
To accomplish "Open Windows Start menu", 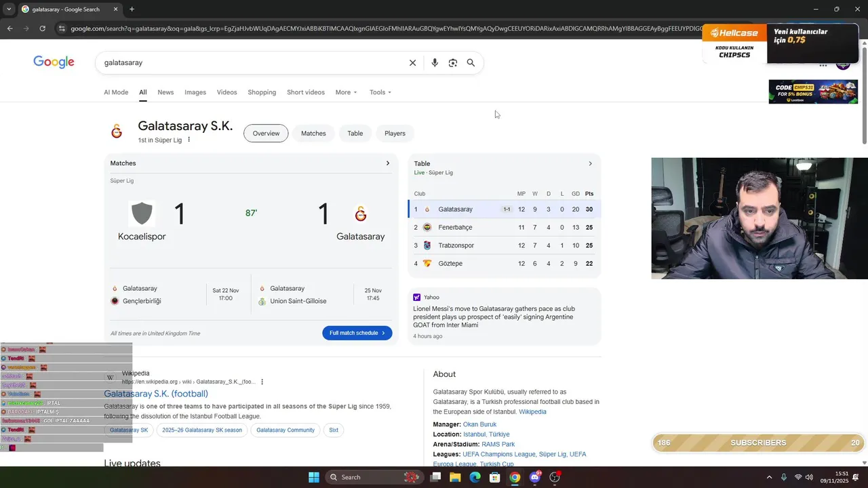I will tap(314, 477).
